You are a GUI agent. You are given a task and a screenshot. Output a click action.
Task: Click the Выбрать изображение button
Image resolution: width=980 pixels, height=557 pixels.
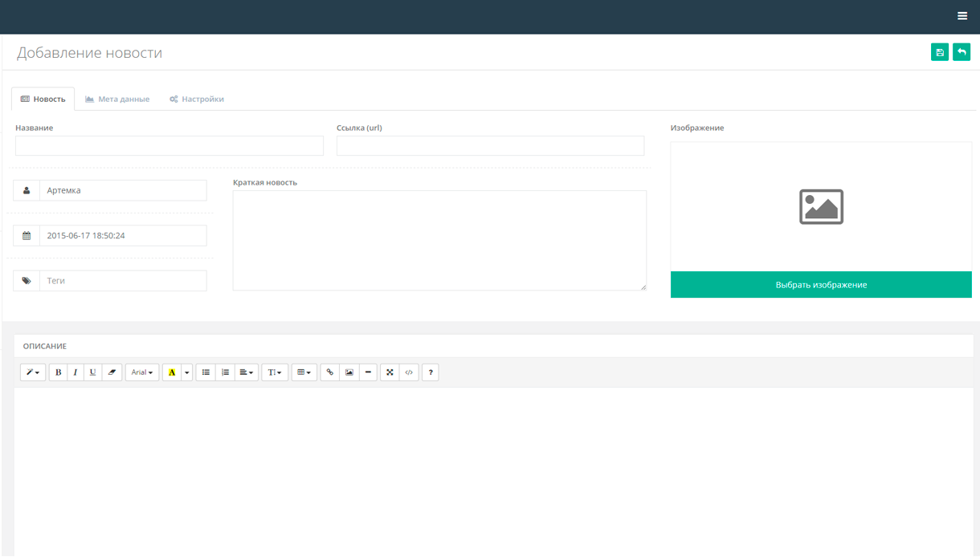coord(821,284)
